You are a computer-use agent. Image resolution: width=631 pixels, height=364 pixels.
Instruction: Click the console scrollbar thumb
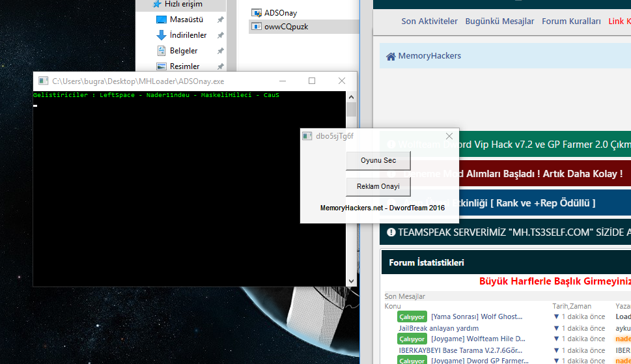[x=351, y=109]
